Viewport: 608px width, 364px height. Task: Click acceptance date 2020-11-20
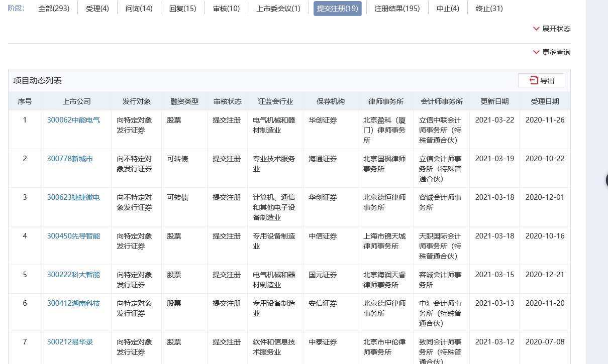(545, 303)
